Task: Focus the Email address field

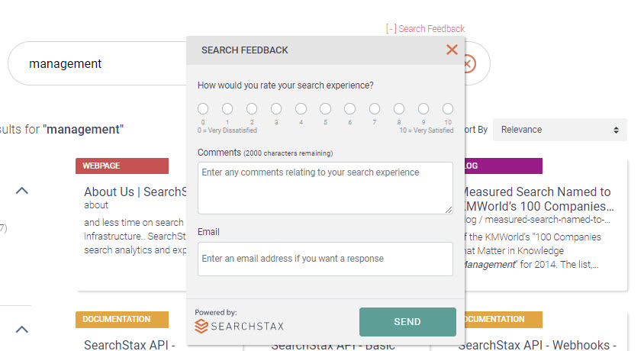Action: point(325,259)
